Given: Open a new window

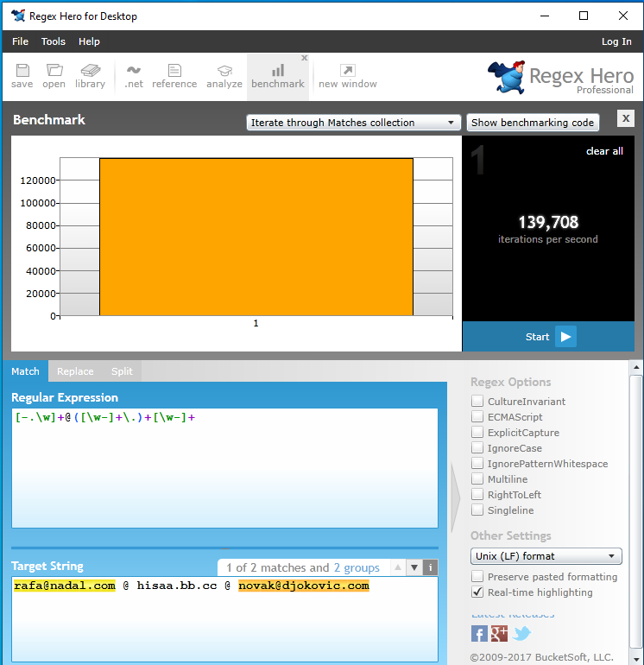Looking at the screenshot, I should coord(348,76).
